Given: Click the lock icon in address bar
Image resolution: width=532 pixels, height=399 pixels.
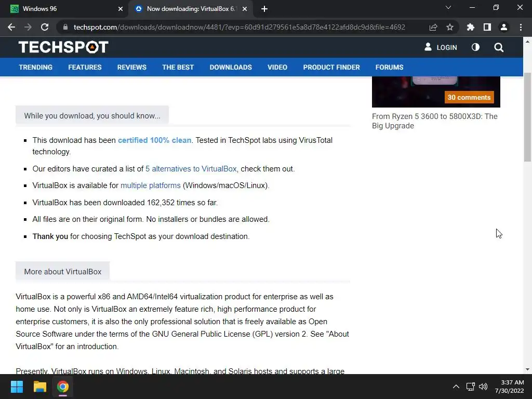Looking at the screenshot, I should 65,27.
